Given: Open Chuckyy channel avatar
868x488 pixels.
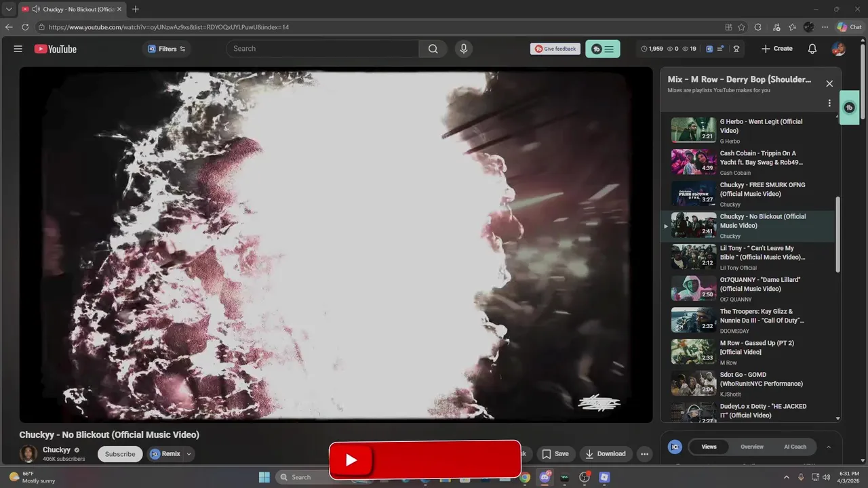Looking at the screenshot, I should (x=28, y=454).
